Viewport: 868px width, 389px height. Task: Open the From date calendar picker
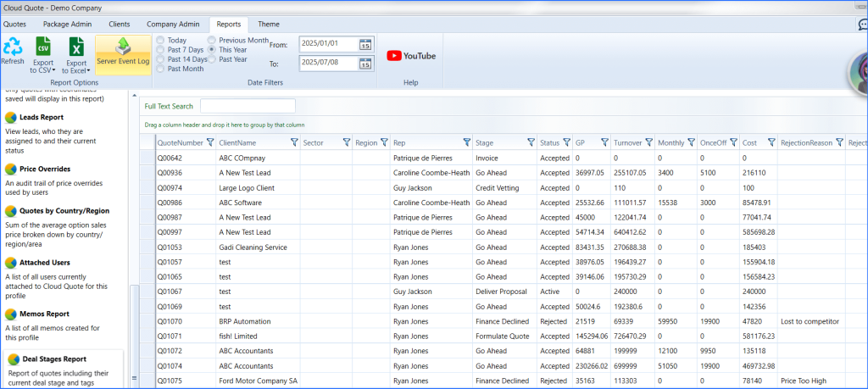pyautogui.click(x=365, y=44)
